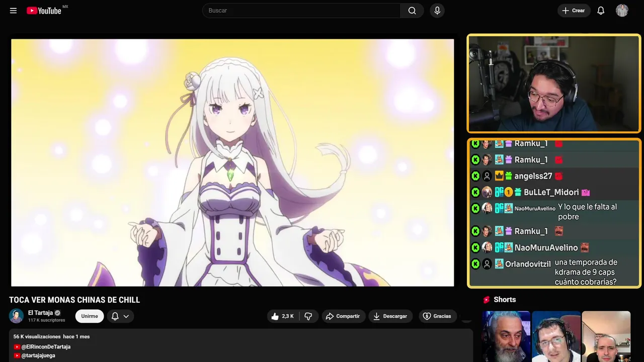Toggle channel notification bell
This screenshot has height=362, width=644.
pyautogui.click(x=115, y=316)
